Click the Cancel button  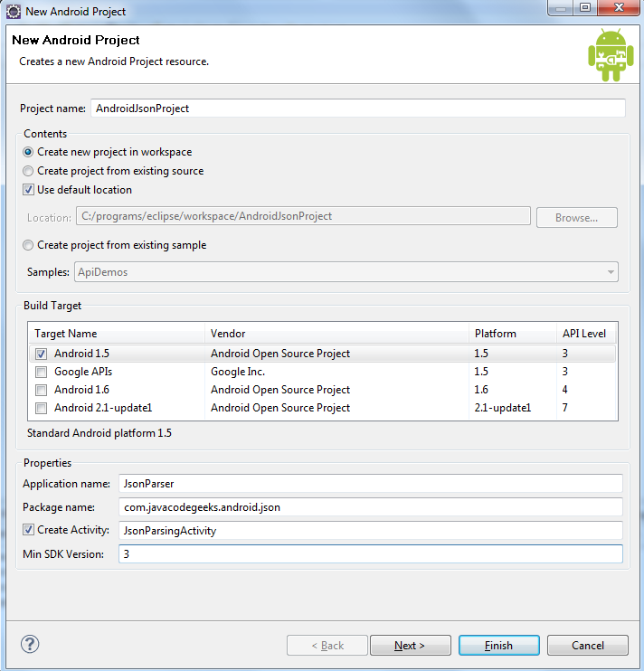[x=588, y=646]
